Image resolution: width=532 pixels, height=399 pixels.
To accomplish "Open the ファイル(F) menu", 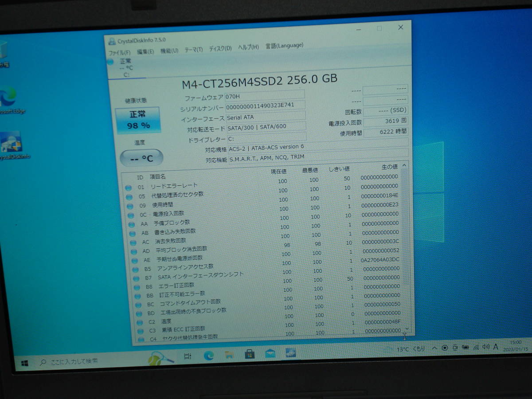I will coord(120,52).
